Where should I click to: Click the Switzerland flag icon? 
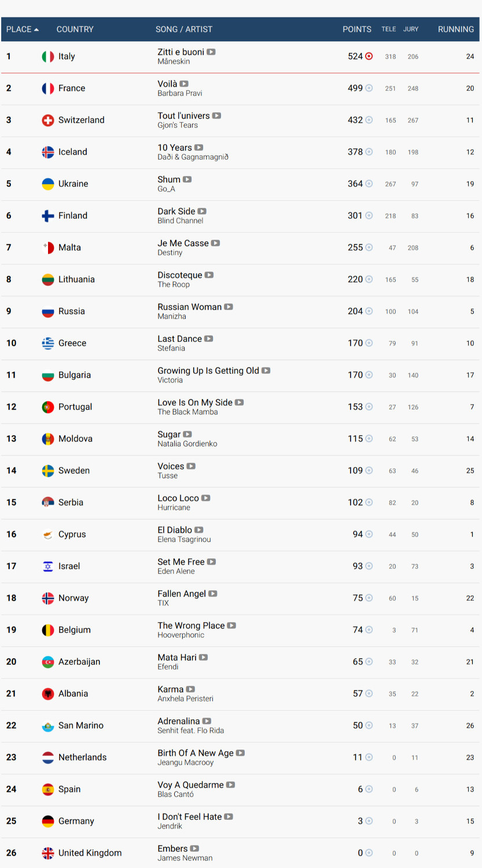pos(48,120)
